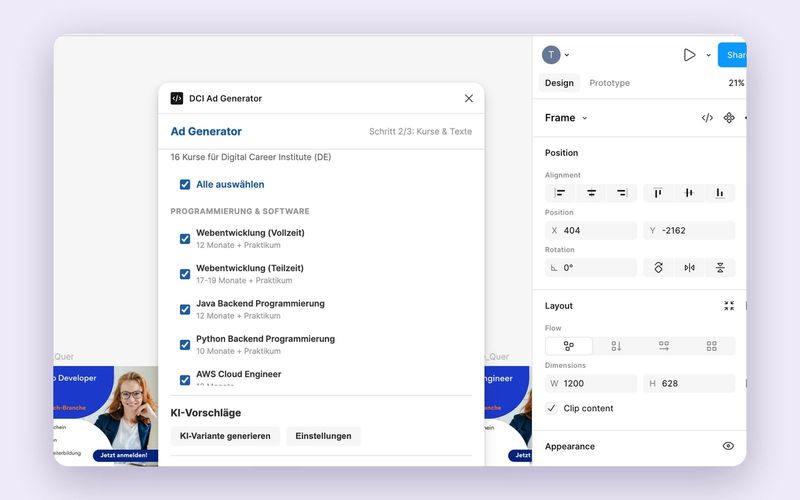Click the KI-Variante generieren button

[225, 436]
